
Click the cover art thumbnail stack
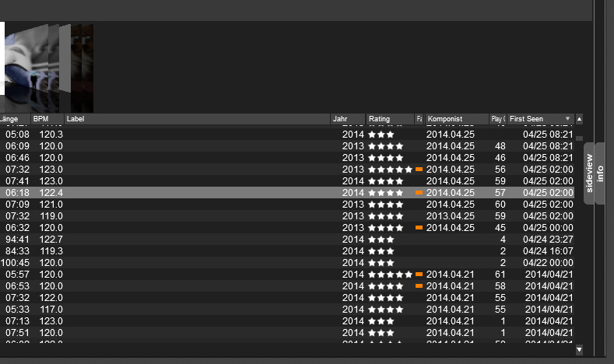point(47,68)
